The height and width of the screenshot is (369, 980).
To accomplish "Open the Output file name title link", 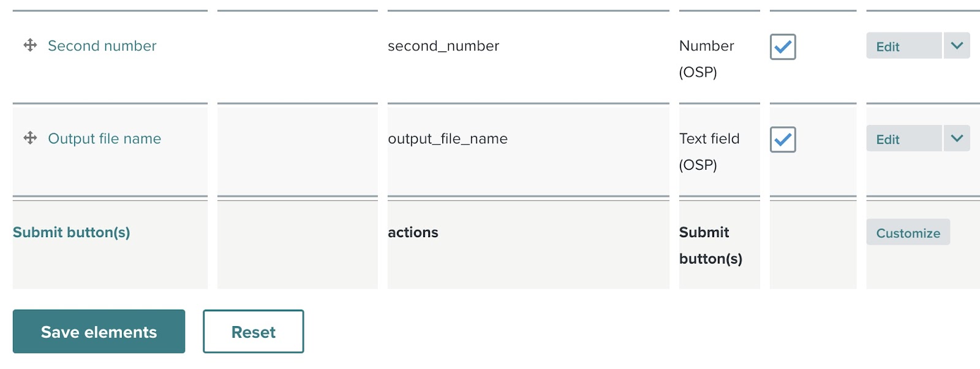I will coord(105,139).
